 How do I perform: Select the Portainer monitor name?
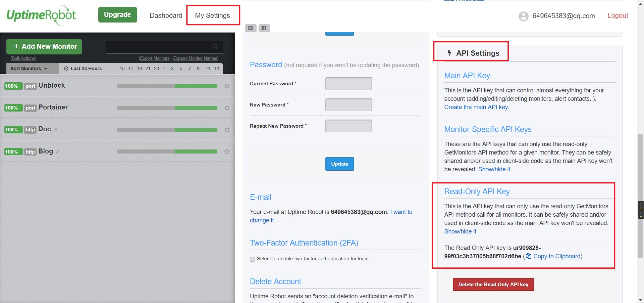(x=53, y=107)
